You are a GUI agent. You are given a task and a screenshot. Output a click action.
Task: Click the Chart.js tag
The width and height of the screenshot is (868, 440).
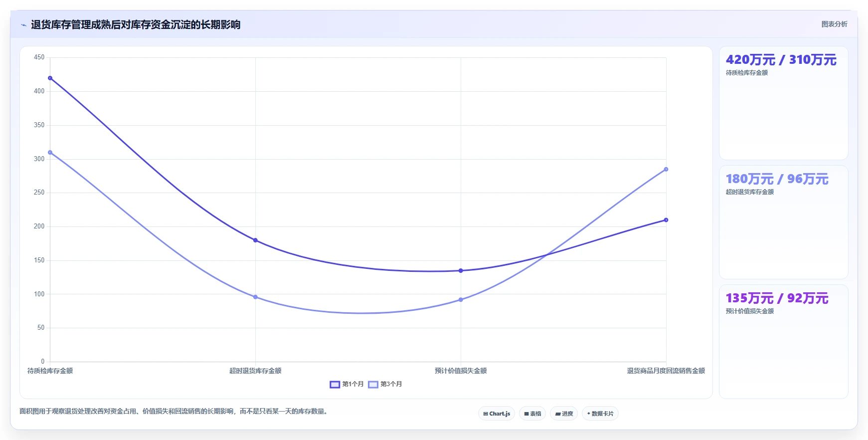click(497, 414)
